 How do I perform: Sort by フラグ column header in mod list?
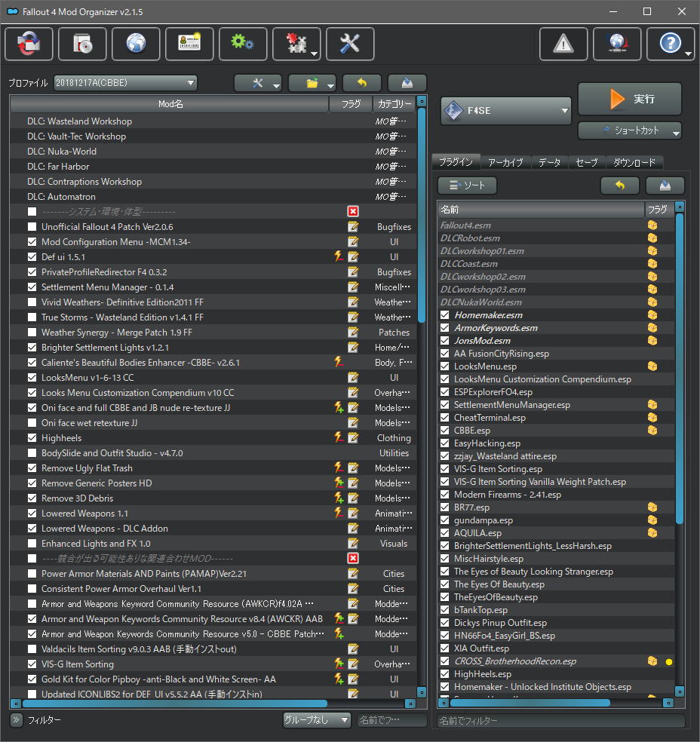352,104
